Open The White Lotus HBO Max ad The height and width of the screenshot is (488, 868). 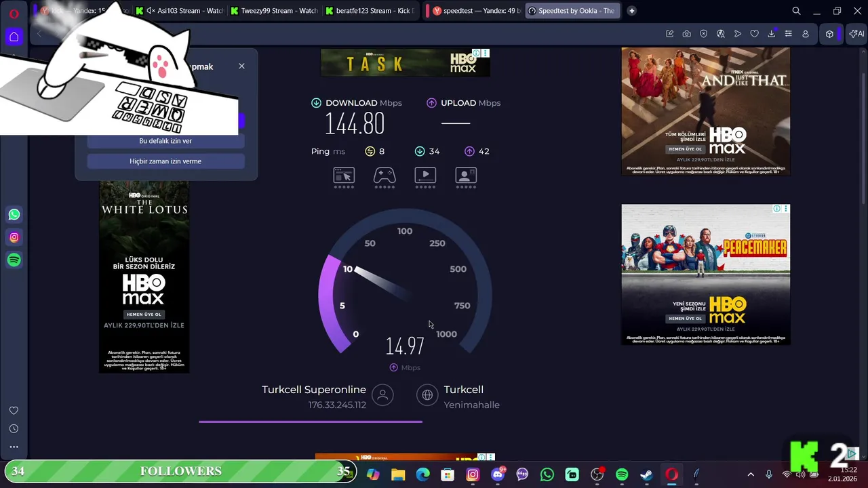[x=144, y=277]
